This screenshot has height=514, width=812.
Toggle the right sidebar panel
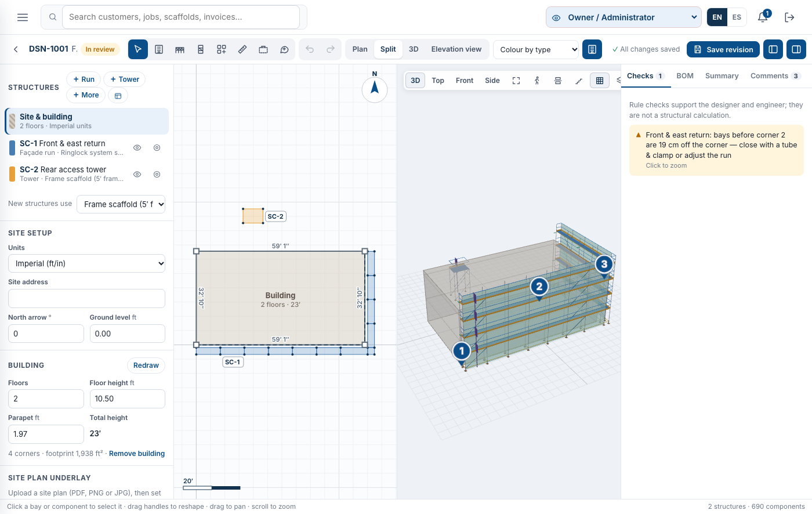796,49
